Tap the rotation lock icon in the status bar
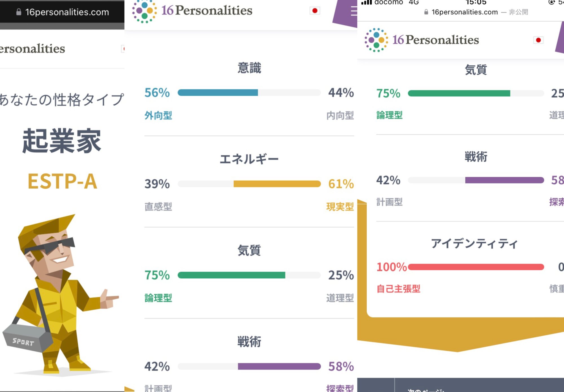The image size is (564, 392). (x=551, y=2)
